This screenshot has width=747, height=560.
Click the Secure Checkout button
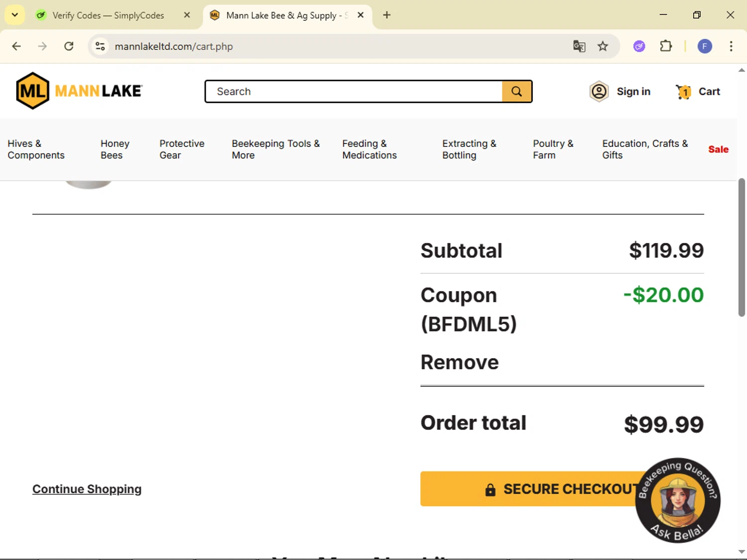coord(528,489)
